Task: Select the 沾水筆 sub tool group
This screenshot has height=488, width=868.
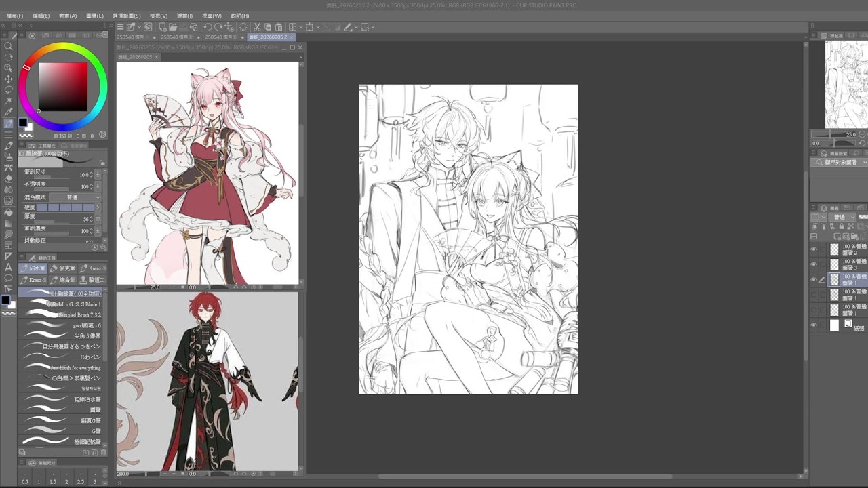Action: coord(33,268)
